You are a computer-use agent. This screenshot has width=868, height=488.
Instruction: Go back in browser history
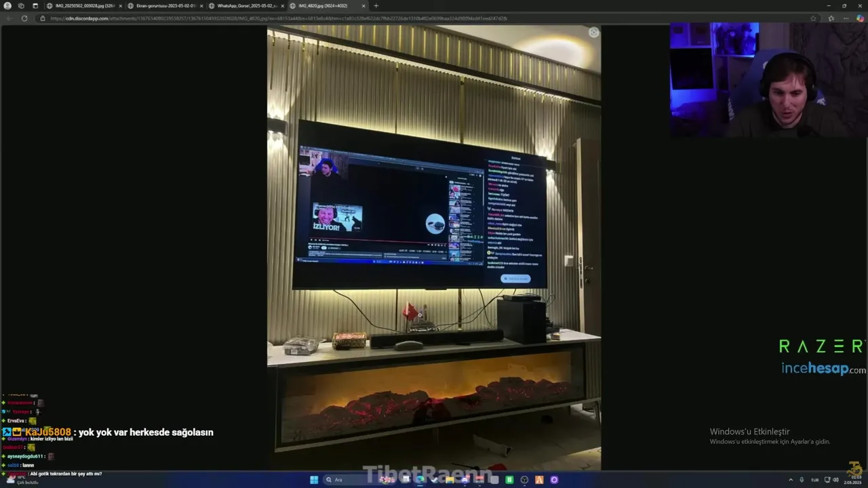click(x=9, y=18)
